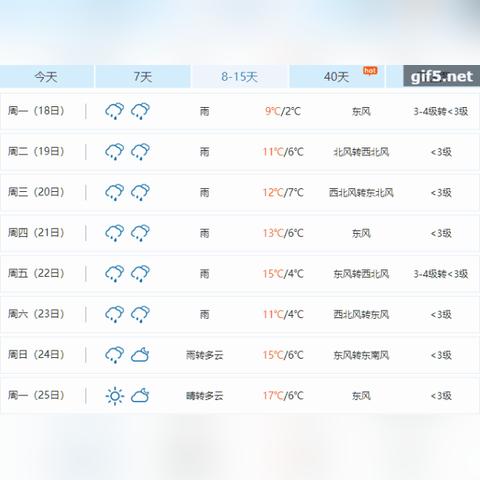Image resolution: width=480 pixels, height=480 pixels.
Task: Click wind direction 东风转东南风
Action: click(361, 355)
